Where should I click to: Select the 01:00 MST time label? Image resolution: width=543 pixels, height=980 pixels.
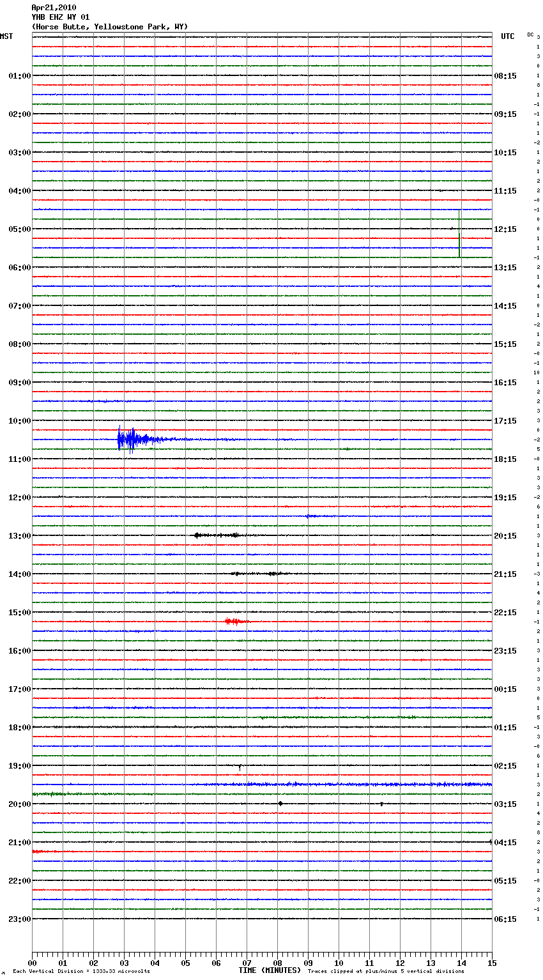[20, 76]
